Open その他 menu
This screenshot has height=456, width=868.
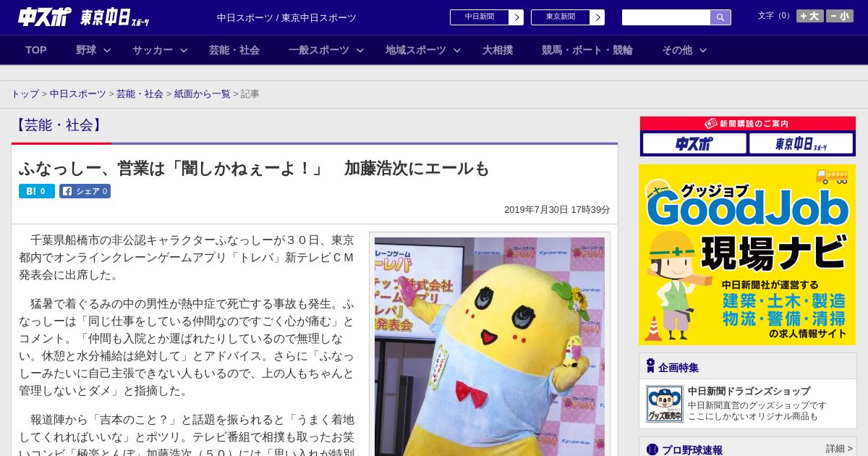point(677,50)
